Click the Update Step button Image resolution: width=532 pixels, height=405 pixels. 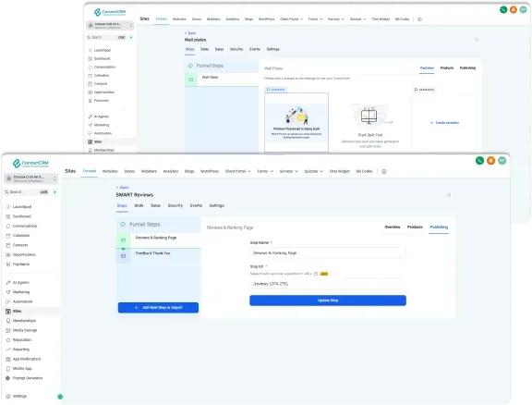tap(328, 301)
